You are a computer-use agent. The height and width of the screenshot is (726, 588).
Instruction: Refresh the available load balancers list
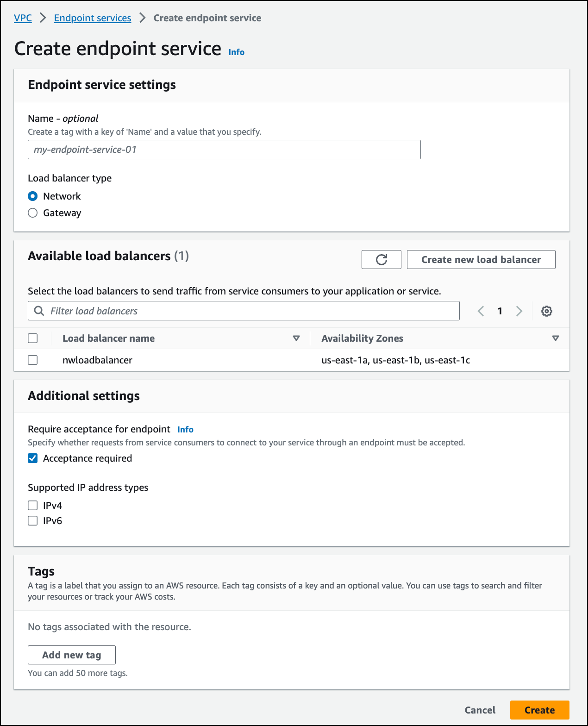tap(381, 259)
